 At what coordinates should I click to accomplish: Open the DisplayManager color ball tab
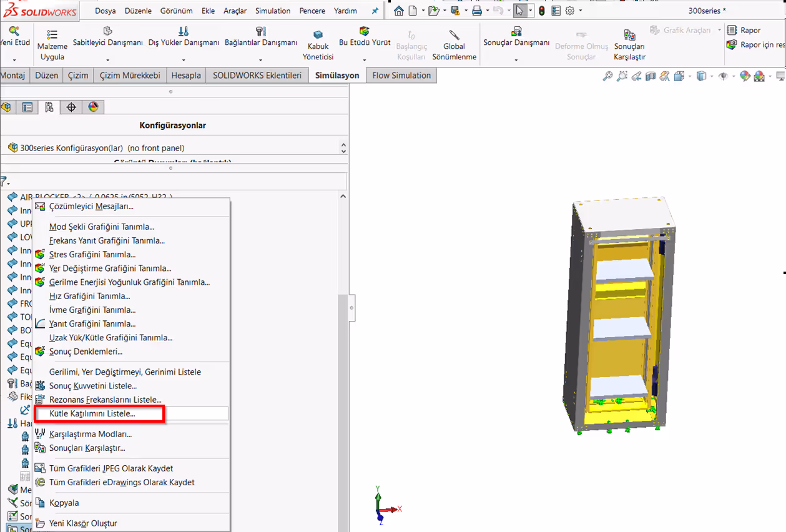tap(93, 107)
